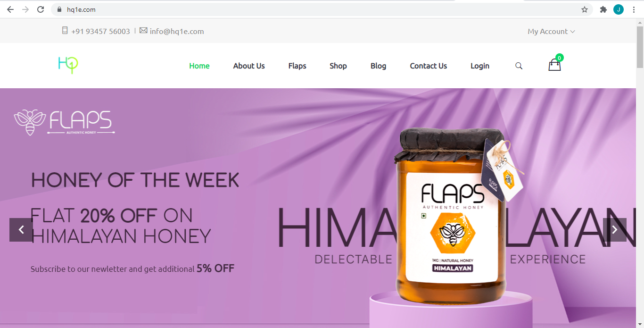Click the Login link
Image resolution: width=644 pixels, height=328 pixels.
pos(480,66)
